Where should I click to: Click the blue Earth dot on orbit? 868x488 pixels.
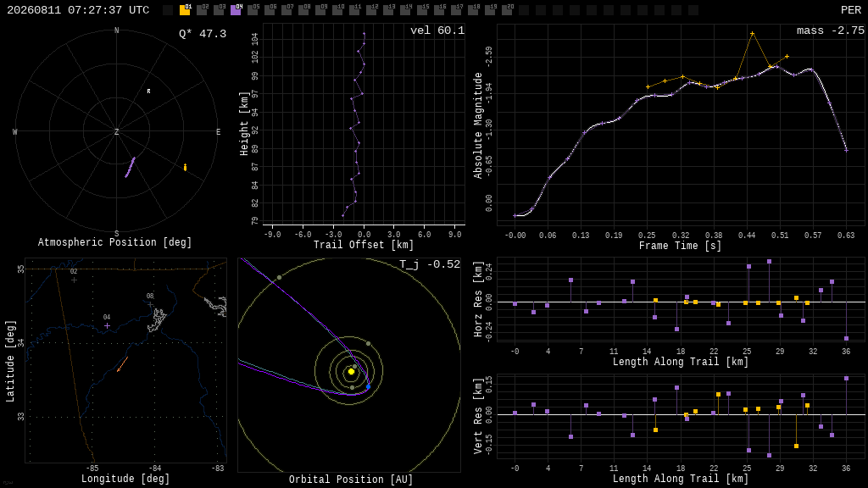[x=368, y=386]
